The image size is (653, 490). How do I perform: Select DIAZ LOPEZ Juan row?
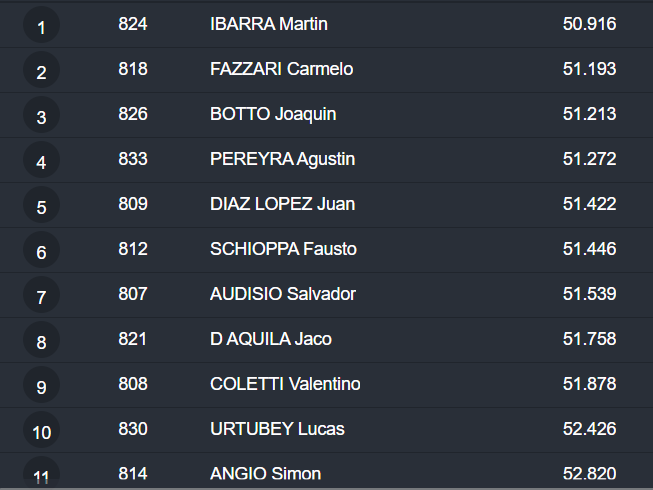(x=282, y=204)
